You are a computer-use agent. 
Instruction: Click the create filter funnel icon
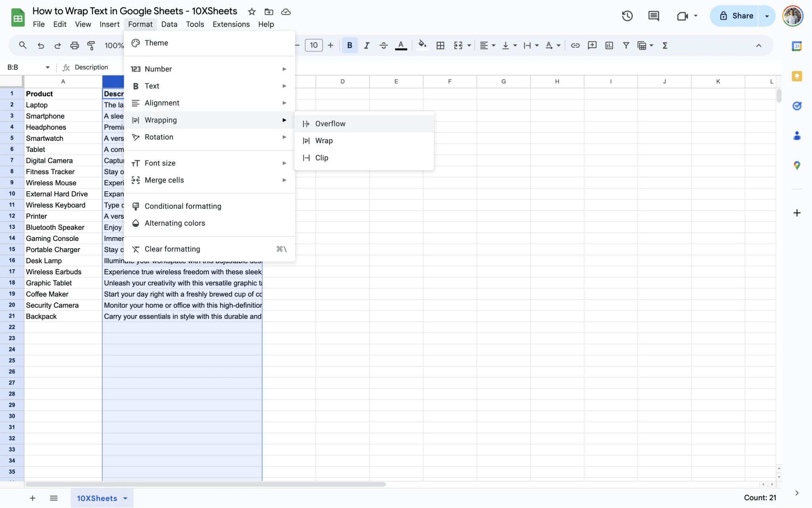[x=626, y=46]
